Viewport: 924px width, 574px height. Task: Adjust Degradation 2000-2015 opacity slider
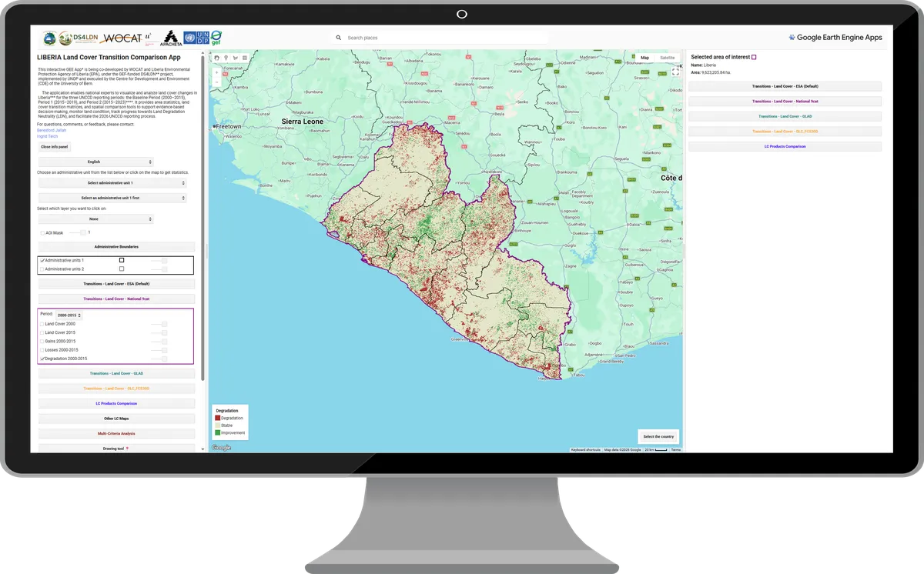click(159, 359)
